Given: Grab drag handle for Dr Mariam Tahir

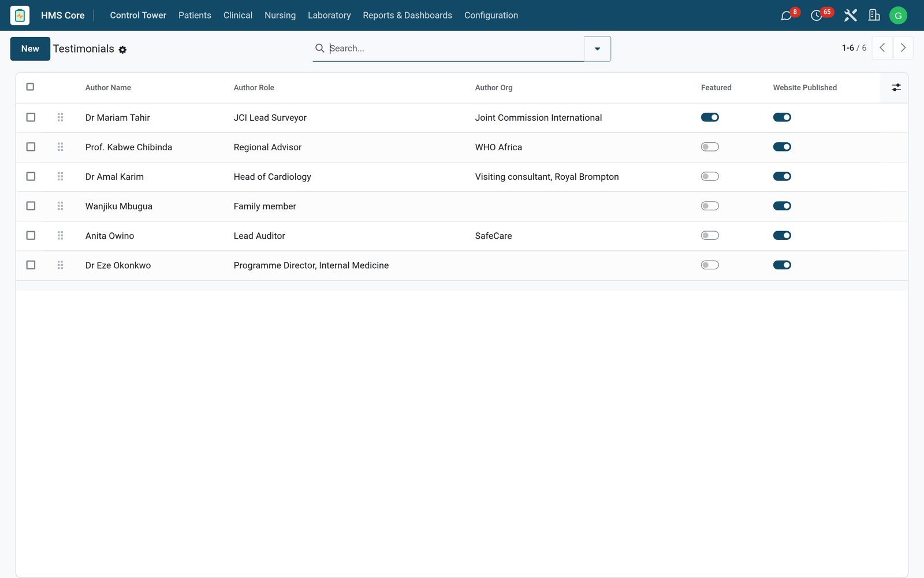Looking at the screenshot, I should pos(60,117).
